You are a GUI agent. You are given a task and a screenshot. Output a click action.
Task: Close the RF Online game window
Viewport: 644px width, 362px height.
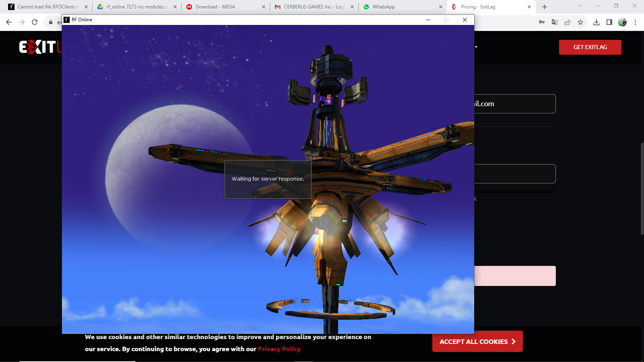pyautogui.click(x=465, y=20)
